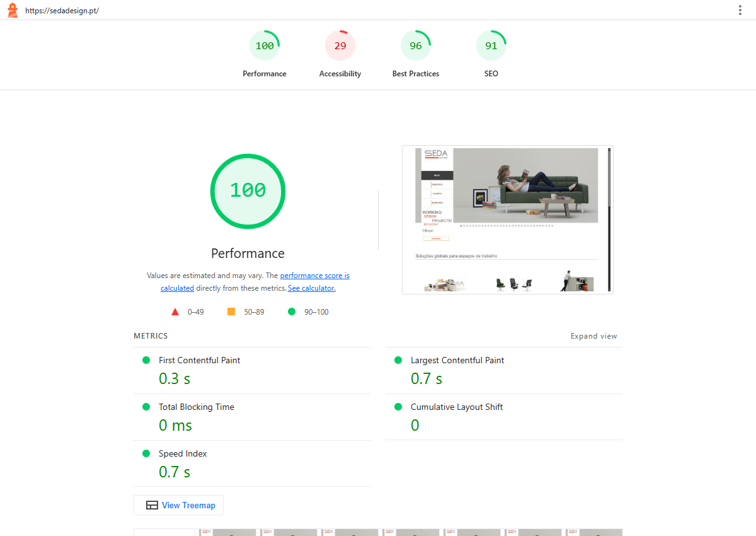Select the First Contentful Paint label
Image resolution: width=756 pixels, height=536 pixels.
point(199,360)
